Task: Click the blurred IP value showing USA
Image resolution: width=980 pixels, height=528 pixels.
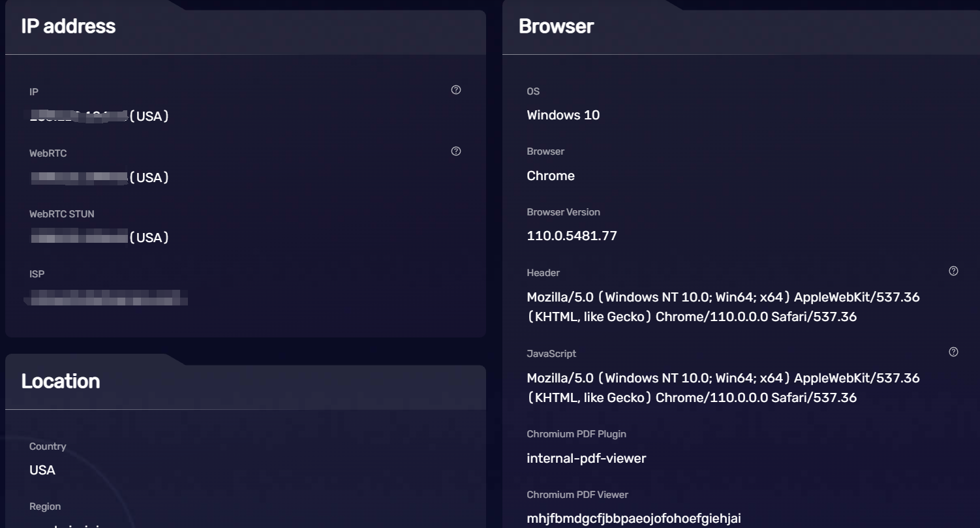Action: (x=100, y=116)
